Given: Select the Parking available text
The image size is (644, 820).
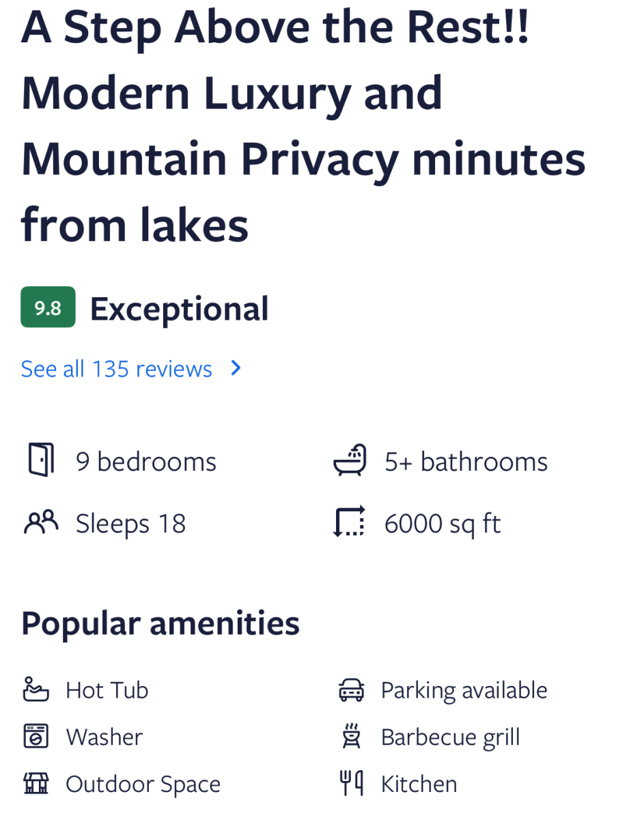Looking at the screenshot, I should tap(464, 690).
